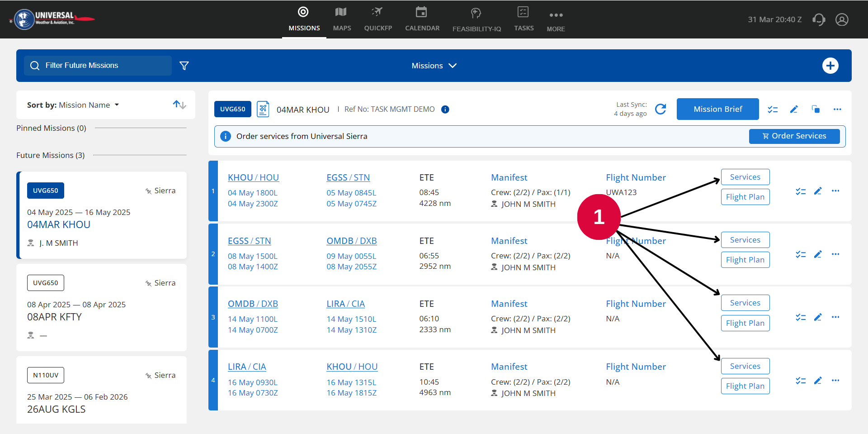The height and width of the screenshot is (434, 868).
Task: Select the 04MAR KHOU mission card
Action: coord(102,215)
